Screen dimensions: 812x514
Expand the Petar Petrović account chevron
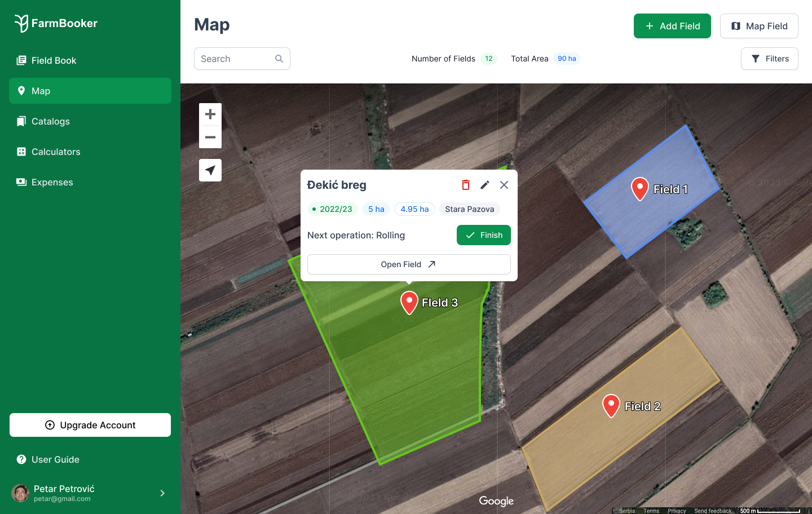pos(162,493)
